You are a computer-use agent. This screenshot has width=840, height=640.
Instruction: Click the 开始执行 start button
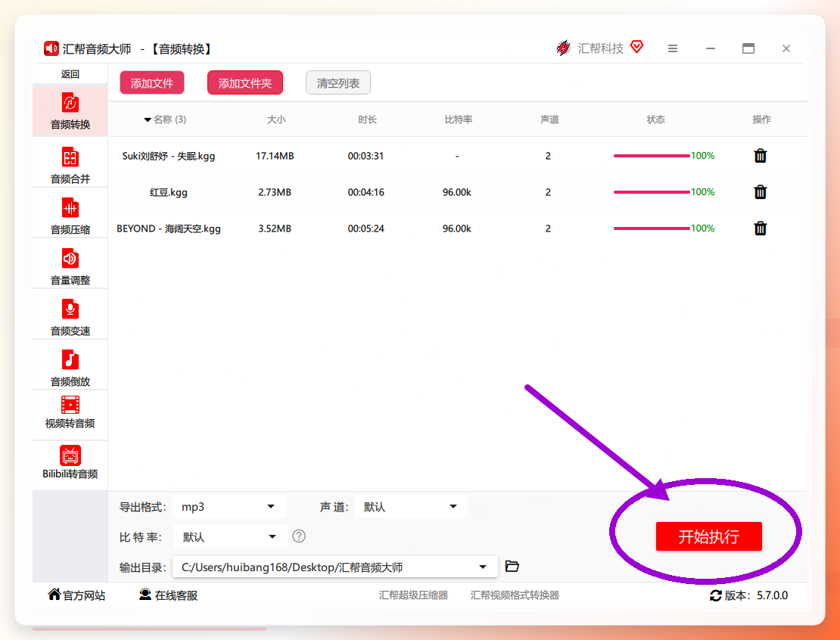[709, 536]
